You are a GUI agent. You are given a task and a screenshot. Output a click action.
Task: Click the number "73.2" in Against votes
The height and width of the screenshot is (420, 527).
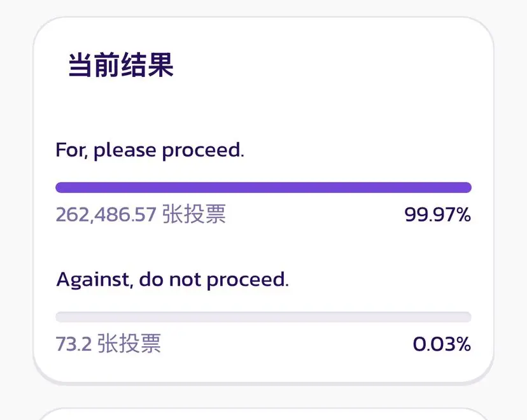tap(74, 344)
